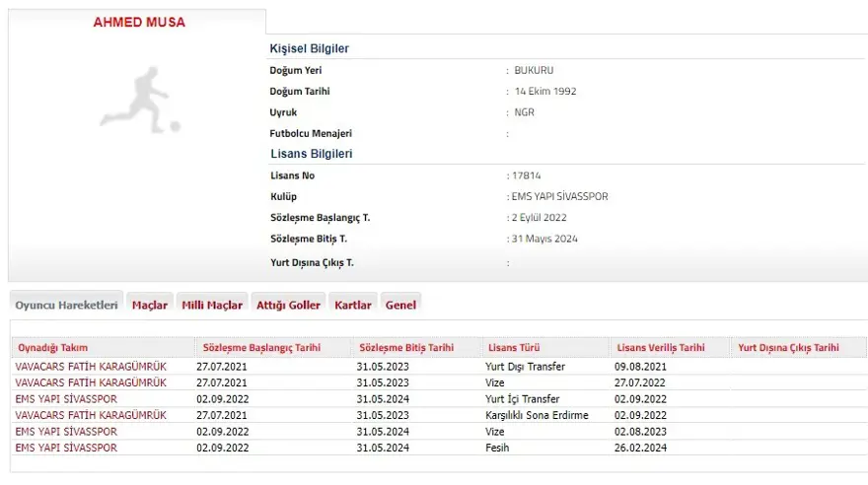
Task: Open the Milli Maçlar tab
Action: pos(212,305)
